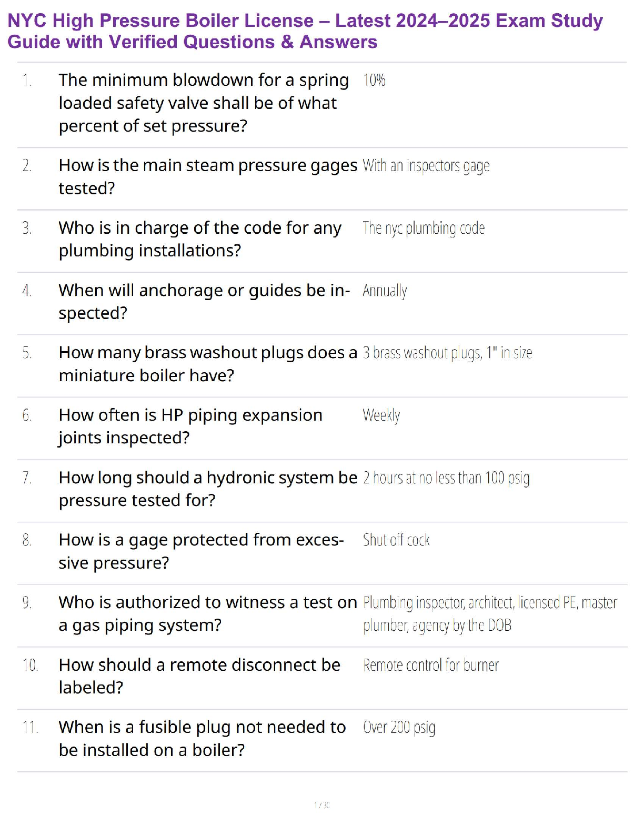Click the "Weekly" answer text
This screenshot has width=644, height=834.
tap(381, 415)
